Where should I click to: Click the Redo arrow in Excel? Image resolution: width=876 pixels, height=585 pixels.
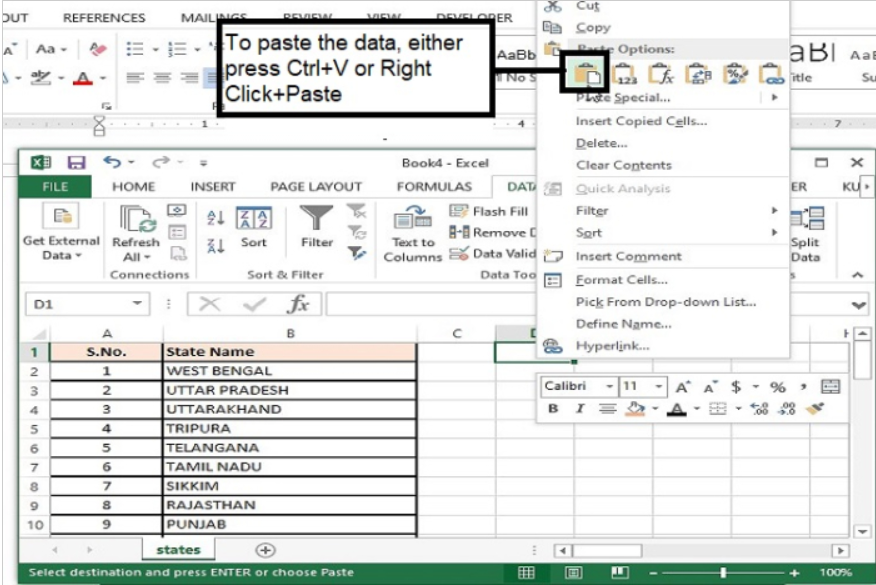pos(161,162)
